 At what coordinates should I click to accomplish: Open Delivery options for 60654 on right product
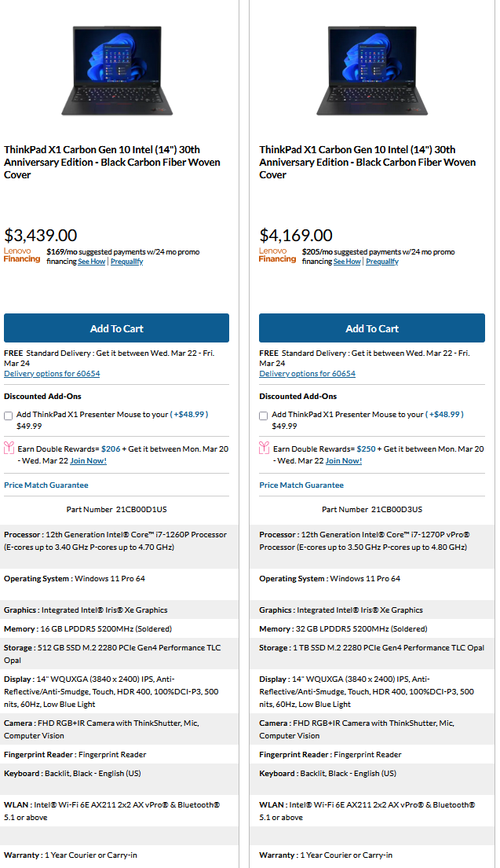(x=307, y=374)
